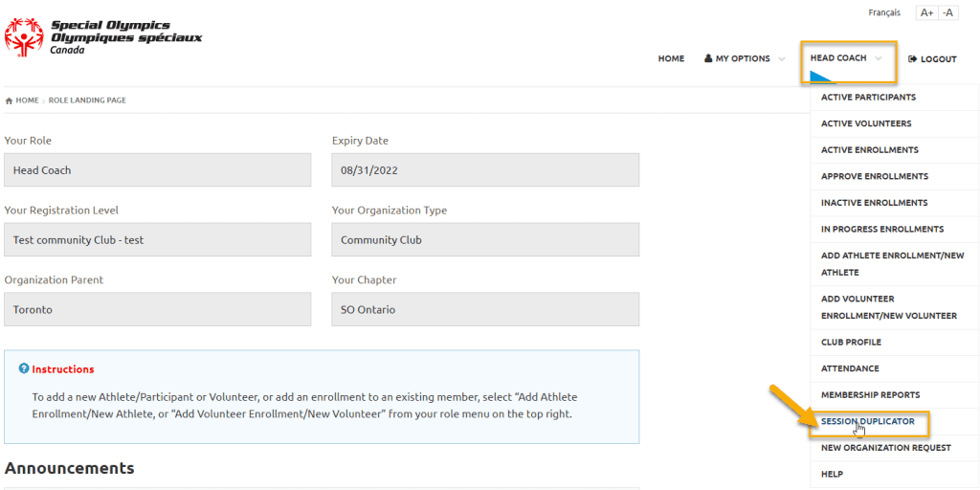Click the Special Olympics Canada logo

coord(103,37)
